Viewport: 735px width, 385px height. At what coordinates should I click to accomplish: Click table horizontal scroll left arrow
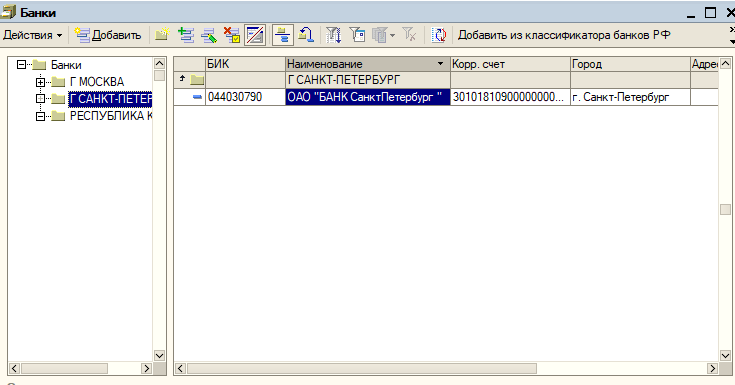pos(180,369)
